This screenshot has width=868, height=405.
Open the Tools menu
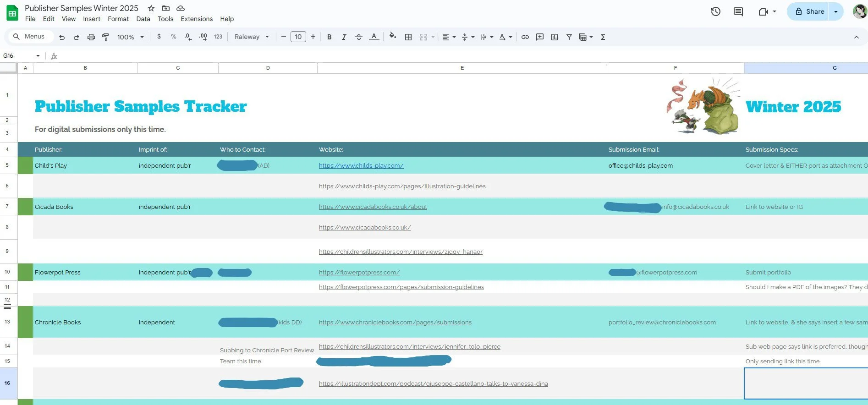[165, 19]
